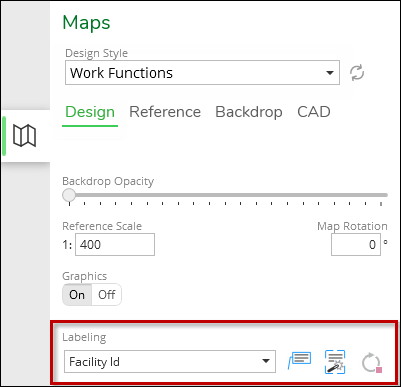Click the Labeling section label
The width and height of the screenshot is (401, 387).
pos(84,337)
